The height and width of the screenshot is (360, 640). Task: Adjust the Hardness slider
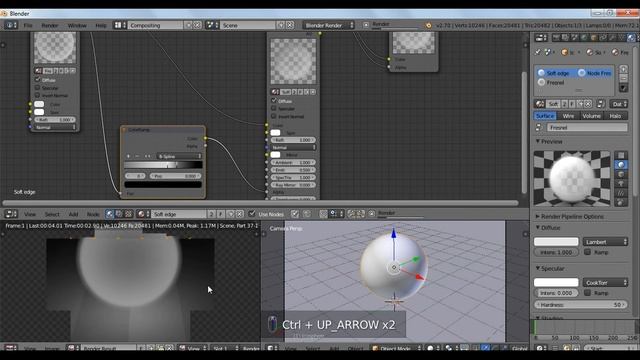click(x=581, y=304)
